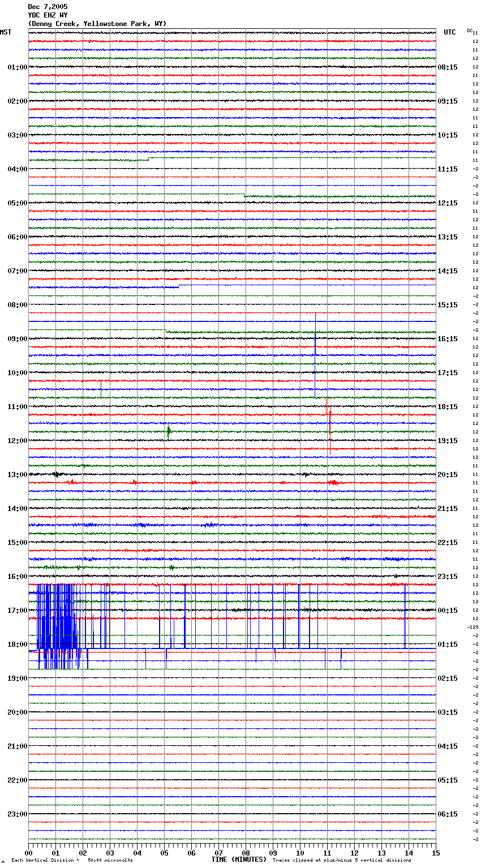Click the "(Denny Creek, Yellowstone Park, WY)" title
Viewport: 481px width, 868px height.
pyautogui.click(x=97, y=24)
